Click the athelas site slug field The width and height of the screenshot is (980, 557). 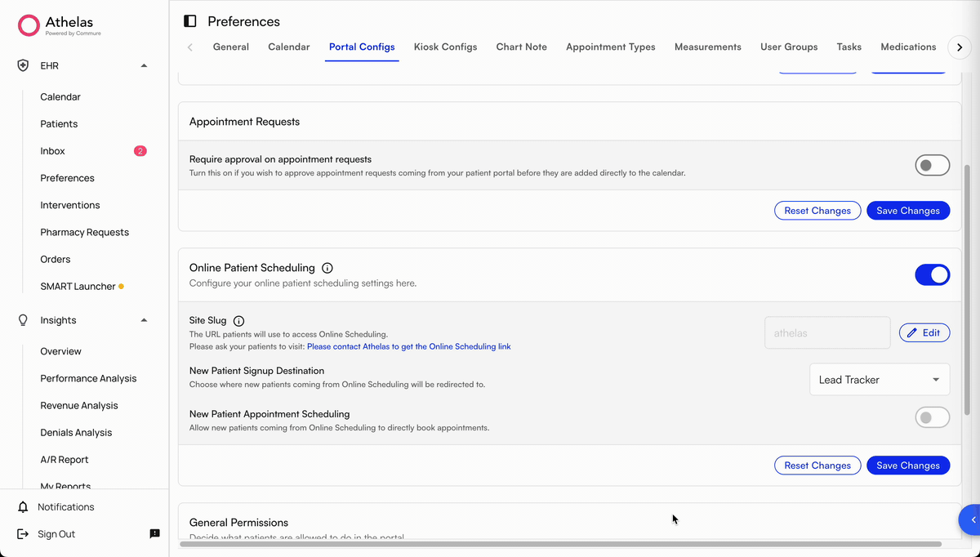(827, 333)
